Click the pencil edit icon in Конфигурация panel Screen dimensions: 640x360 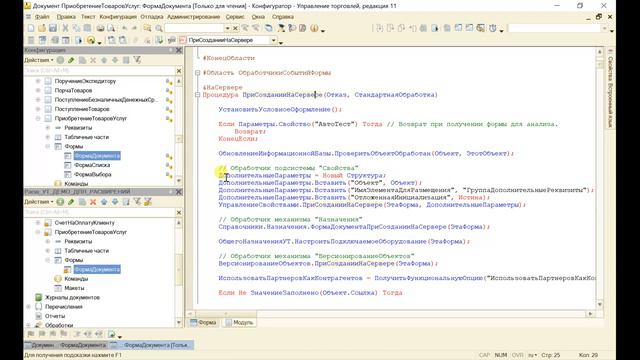(x=71, y=60)
